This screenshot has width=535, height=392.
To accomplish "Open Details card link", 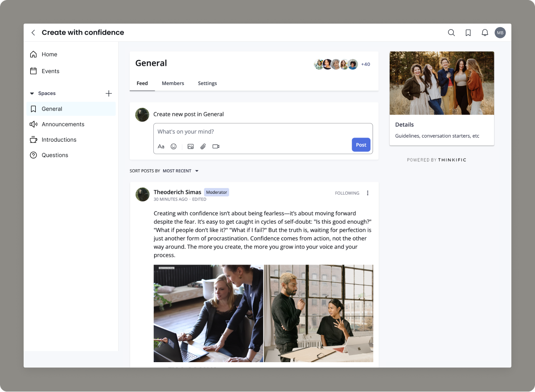I will pyautogui.click(x=404, y=125).
